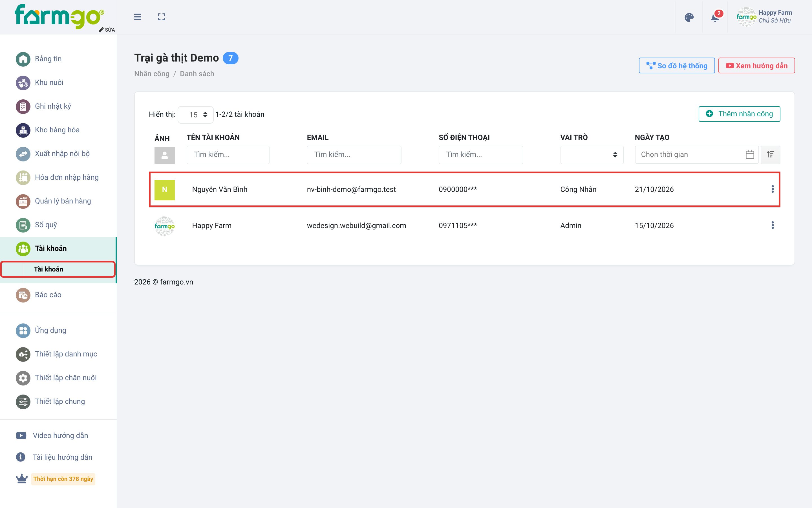Open actions menu for Happy Farm row
The width and height of the screenshot is (812, 508).
773,225
